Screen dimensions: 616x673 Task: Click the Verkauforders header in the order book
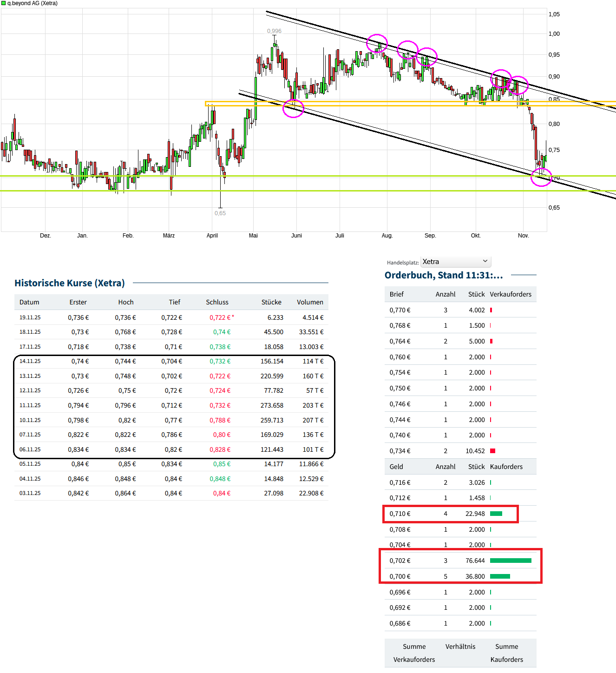point(510,294)
